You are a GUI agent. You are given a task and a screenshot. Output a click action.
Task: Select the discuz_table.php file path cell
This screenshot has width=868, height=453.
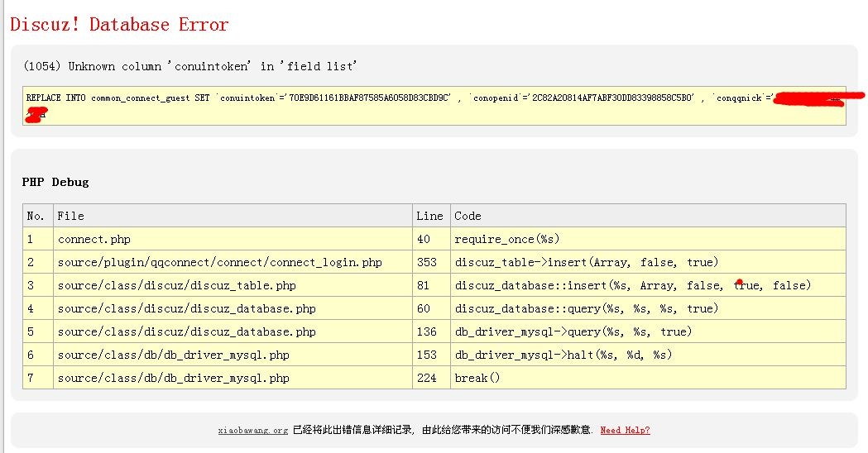pyautogui.click(x=176, y=285)
